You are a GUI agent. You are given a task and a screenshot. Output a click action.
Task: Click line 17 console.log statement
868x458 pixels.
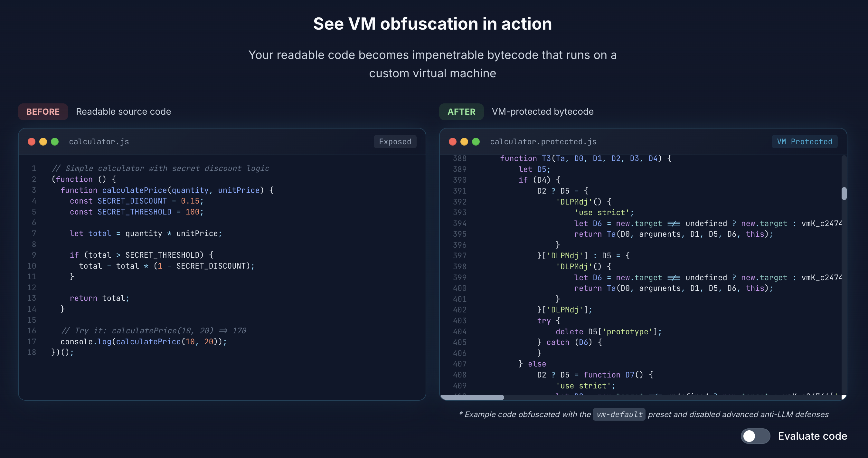pos(144,341)
